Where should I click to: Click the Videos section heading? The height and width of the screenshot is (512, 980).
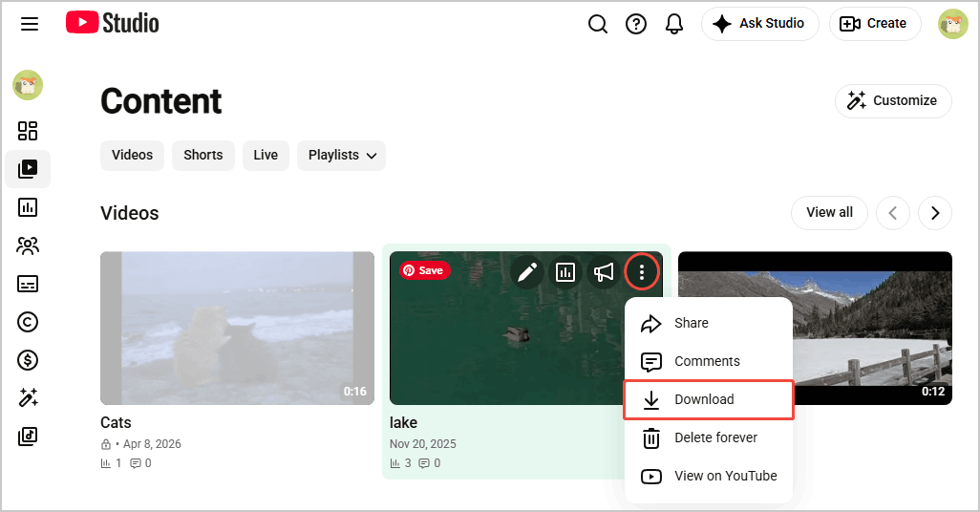(x=129, y=213)
